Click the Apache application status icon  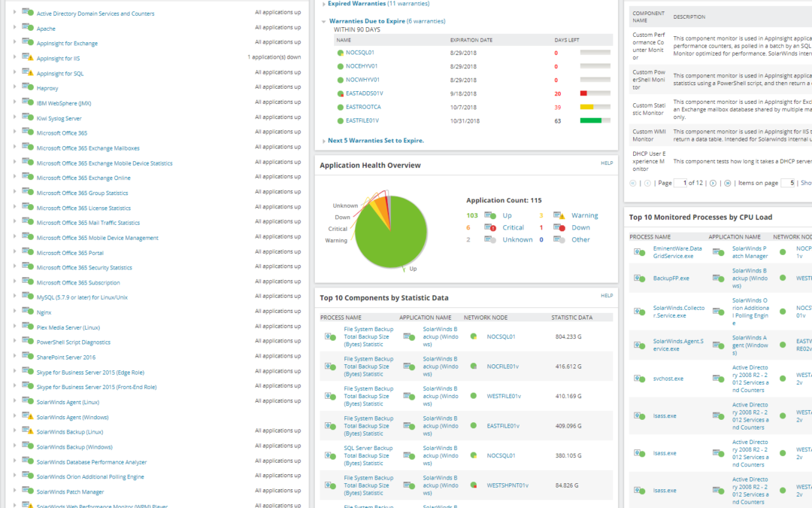click(x=28, y=27)
